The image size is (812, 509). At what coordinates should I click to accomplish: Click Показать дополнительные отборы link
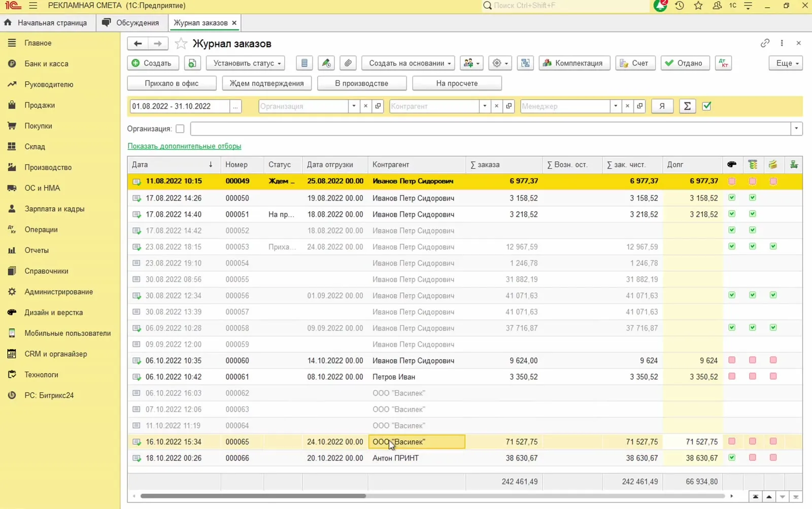184,146
